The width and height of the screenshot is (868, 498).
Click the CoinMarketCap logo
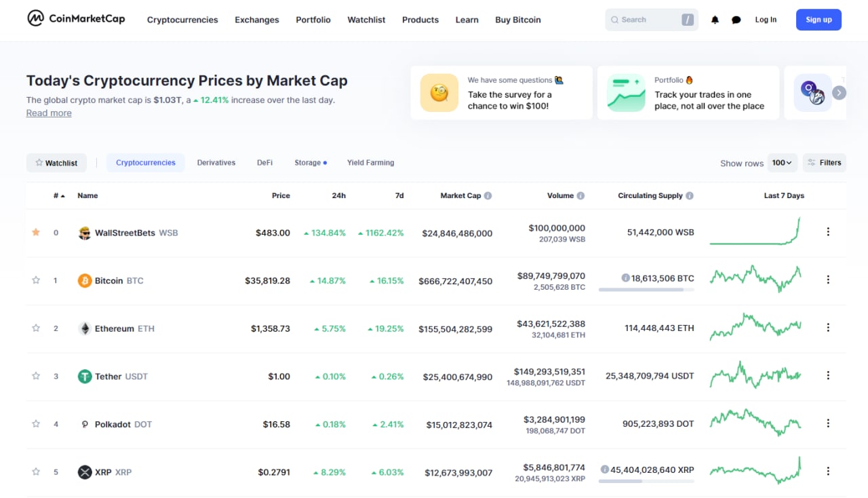click(76, 19)
